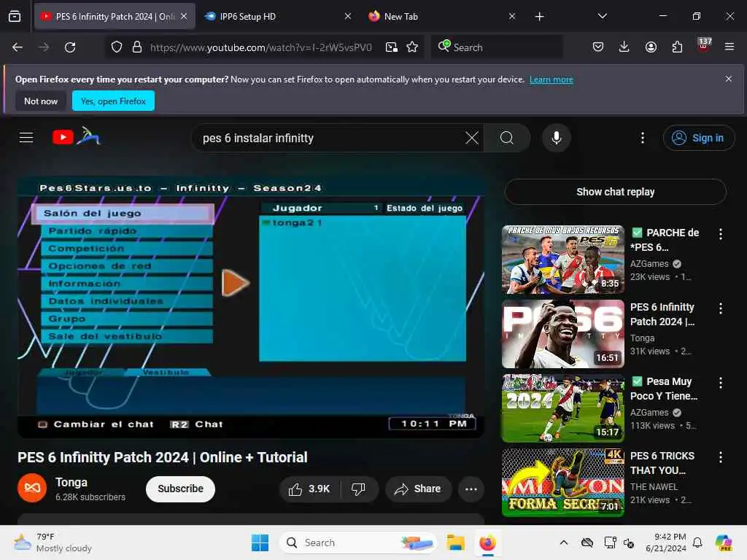Image resolution: width=747 pixels, height=560 pixels.
Task: Open more actions ellipsis under the video
Action: click(471, 489)
